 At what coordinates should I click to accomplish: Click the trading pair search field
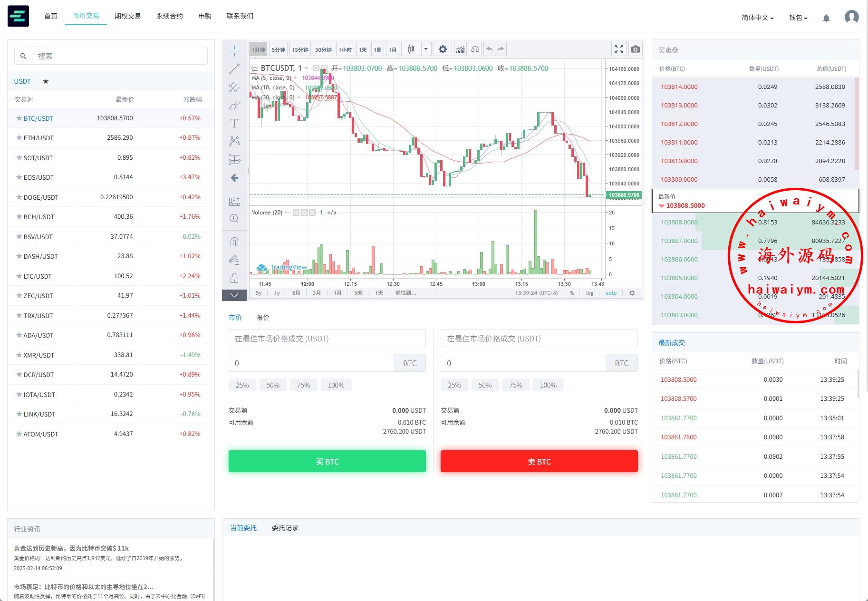pos(119,56)
